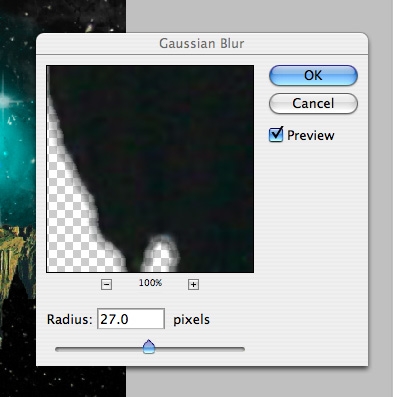The image size is (393, 397).
Task: Click the bright teal star in the document
Action: click(x=4, y=100)
